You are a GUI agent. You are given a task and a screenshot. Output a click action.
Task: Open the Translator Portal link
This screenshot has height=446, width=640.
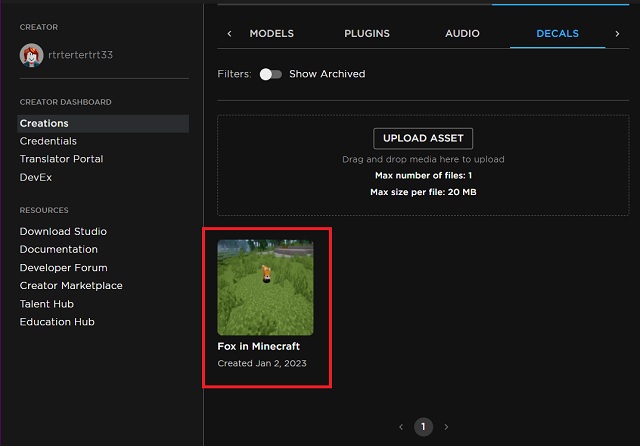pyautogui.click(x=61, y=159)
